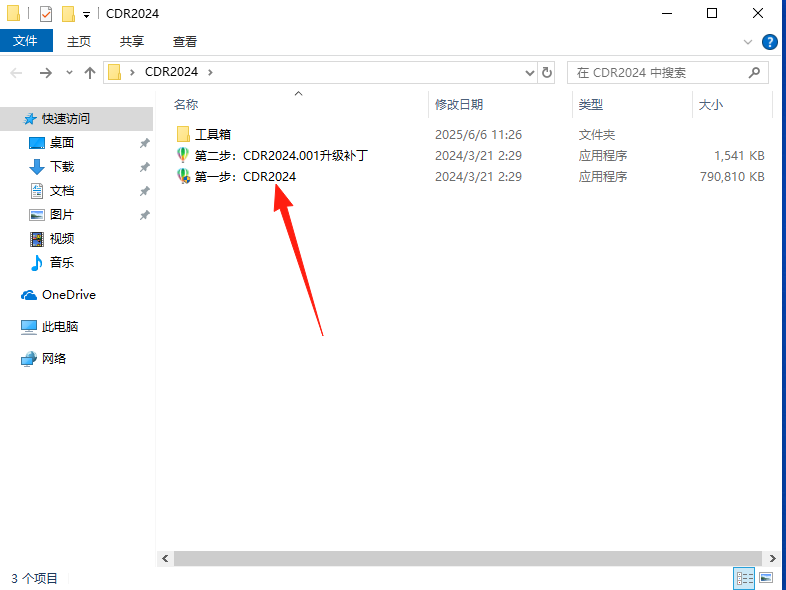The image size is (786, 590).
Task: Select OneDrive in navigation pane
Action: pos(69,295)
